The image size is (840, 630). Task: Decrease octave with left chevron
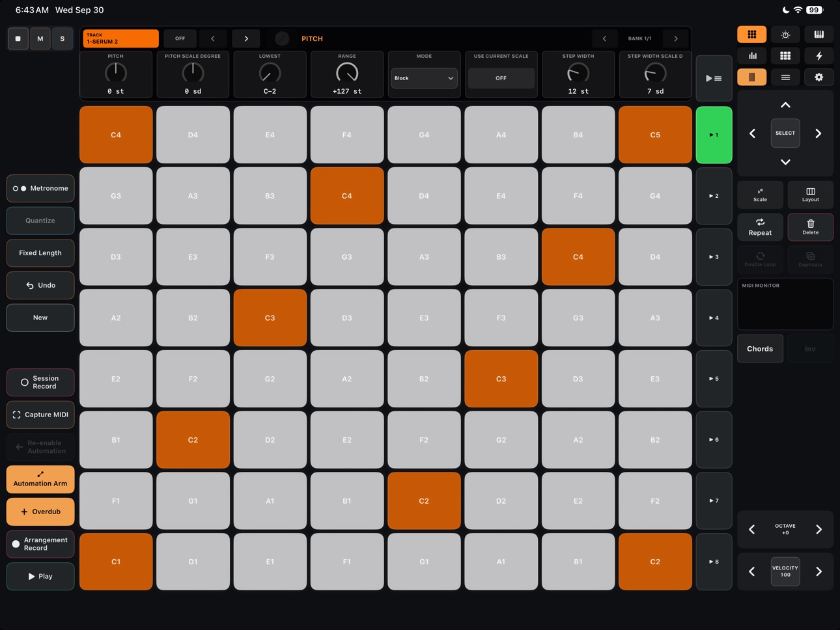(752, 529)
